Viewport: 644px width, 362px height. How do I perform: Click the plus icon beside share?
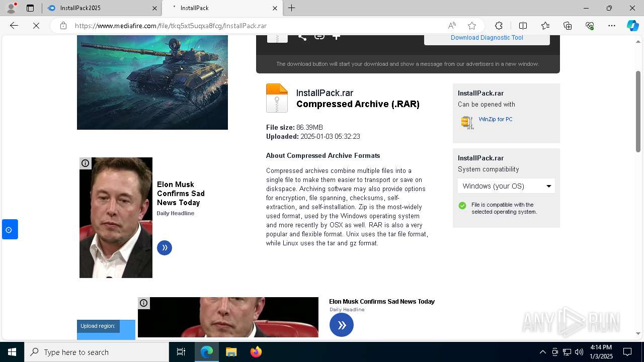pyautogui.click(x=336, y=36)
